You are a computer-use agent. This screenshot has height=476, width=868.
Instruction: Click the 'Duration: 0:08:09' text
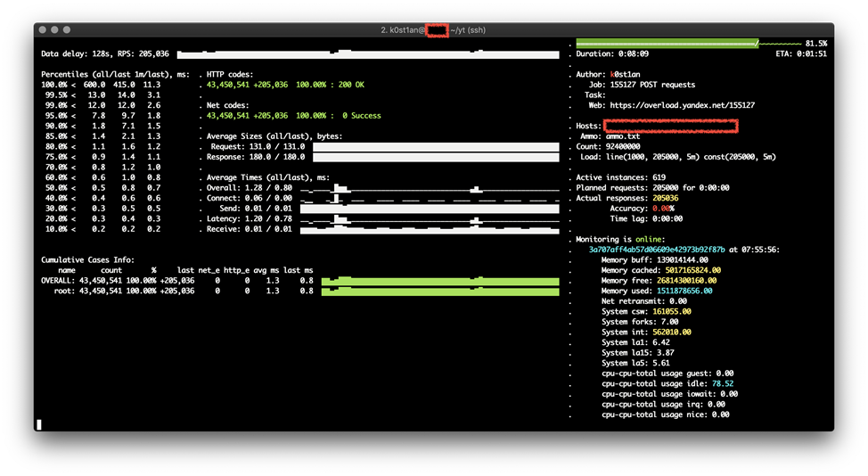click(612, 53)
